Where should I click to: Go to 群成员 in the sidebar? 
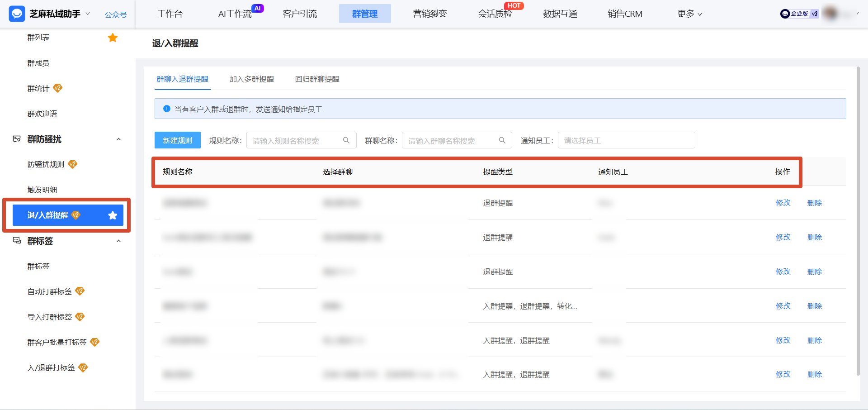coord(38,63)
